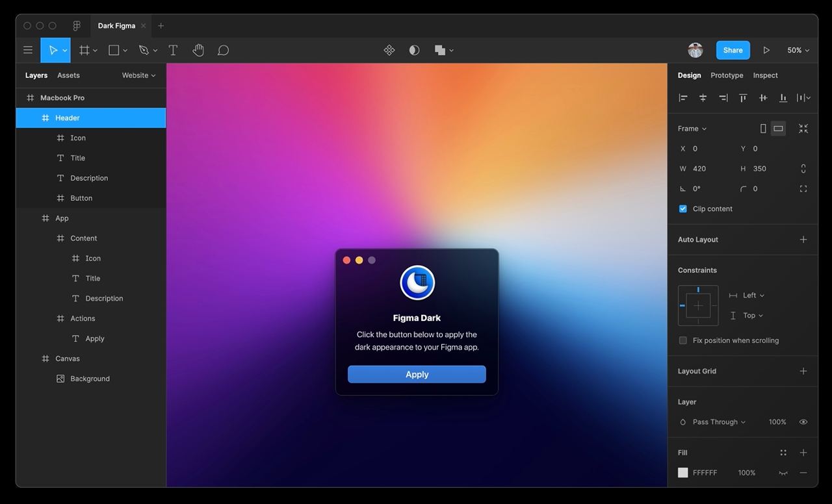Align left icon in Design panel
832x504 pixels.
tap(683, 97)
